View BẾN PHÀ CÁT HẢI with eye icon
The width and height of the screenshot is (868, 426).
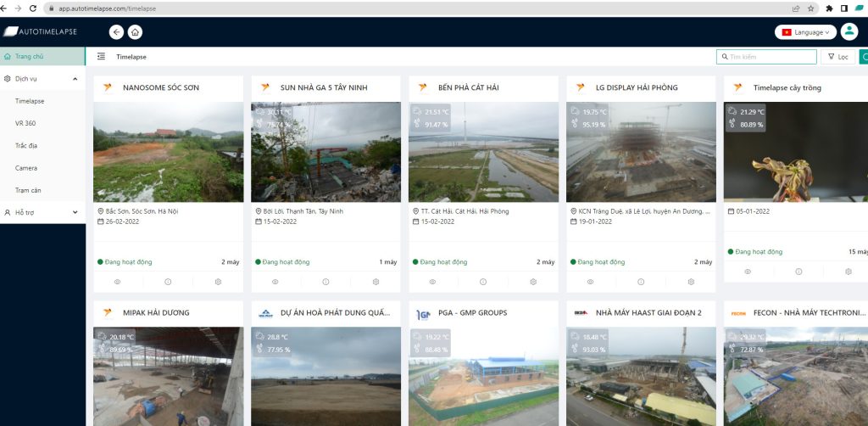point(432,282)
